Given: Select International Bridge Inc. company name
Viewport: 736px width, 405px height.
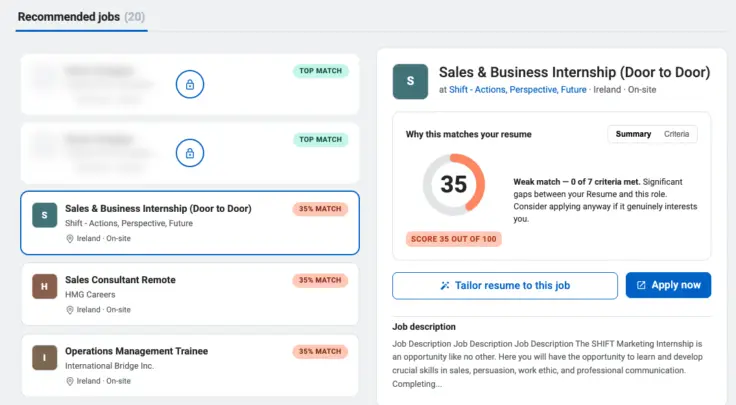Looking at the screenshot, I should [109, 366].
